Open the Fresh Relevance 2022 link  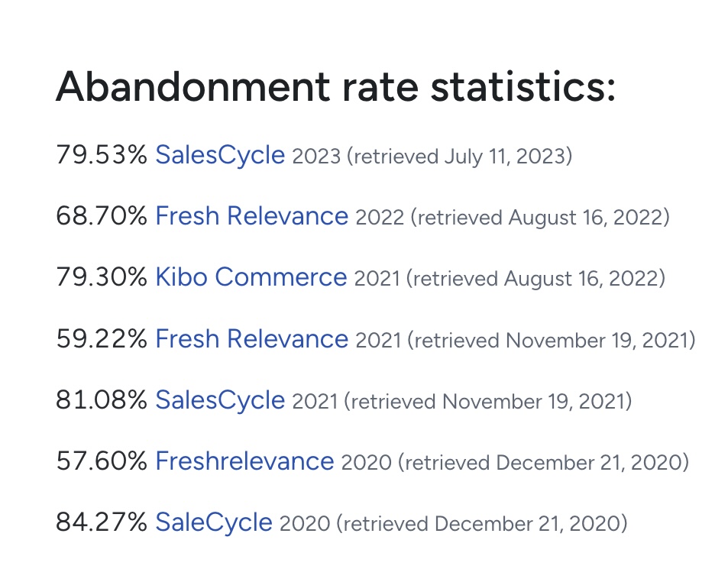(x=251, y=217)
